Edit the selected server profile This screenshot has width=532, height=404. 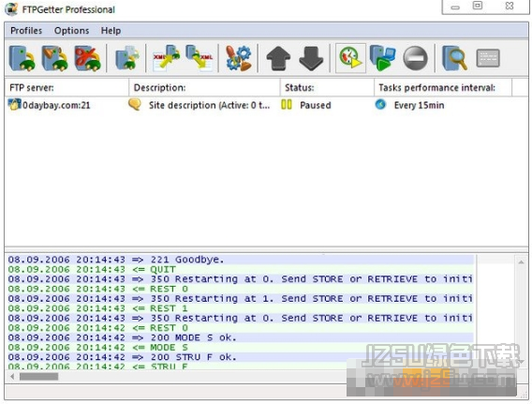tap(55, 58)
